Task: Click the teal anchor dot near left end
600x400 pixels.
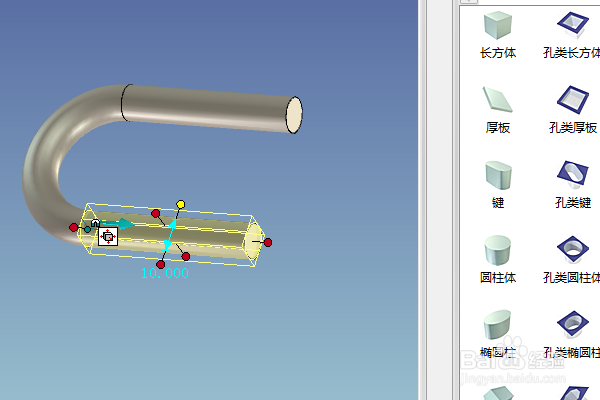Action: (x=87, y=229)
